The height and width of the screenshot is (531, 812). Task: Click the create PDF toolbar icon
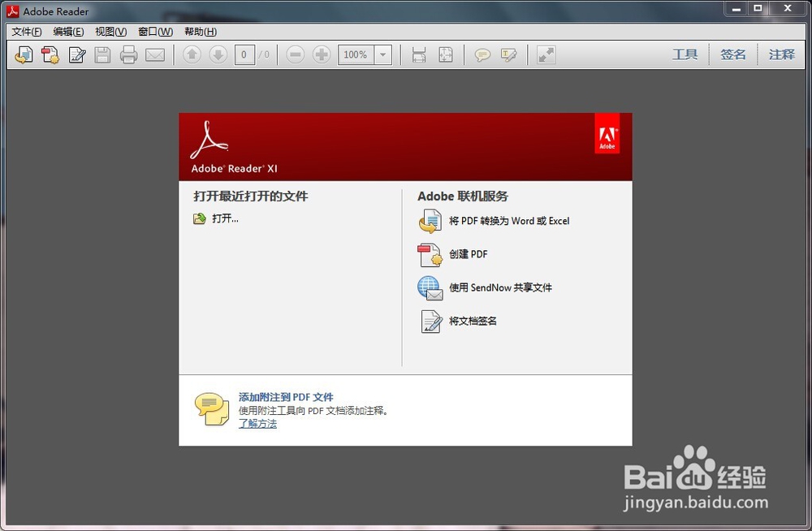[50, 54]
